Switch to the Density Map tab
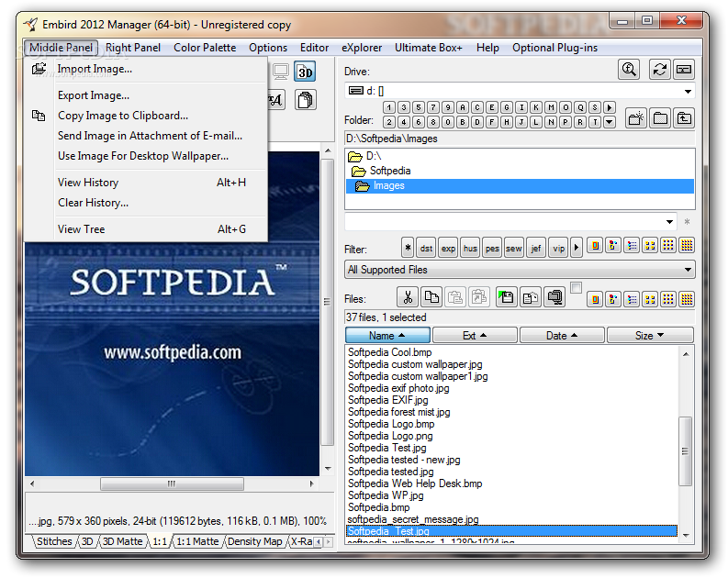Image resolution: width=728 pixels, height=578 pixels. (255, 541)
